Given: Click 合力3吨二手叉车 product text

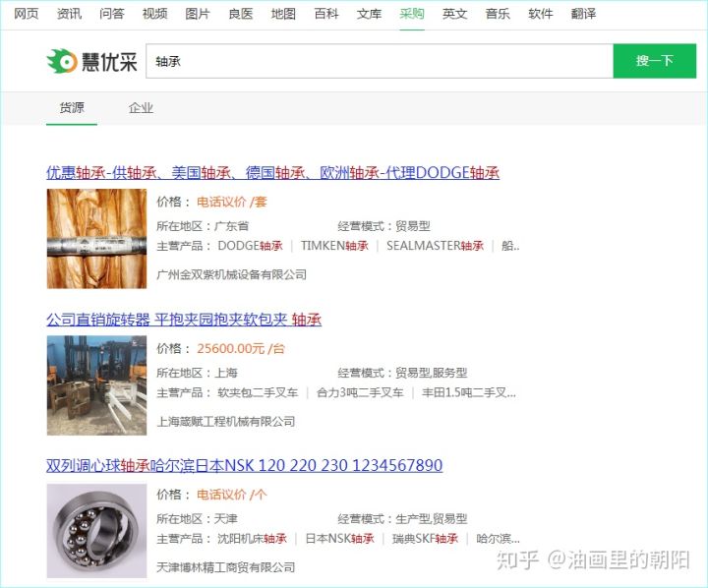Looking at the screenshot, I should click(x=360, y=392).
